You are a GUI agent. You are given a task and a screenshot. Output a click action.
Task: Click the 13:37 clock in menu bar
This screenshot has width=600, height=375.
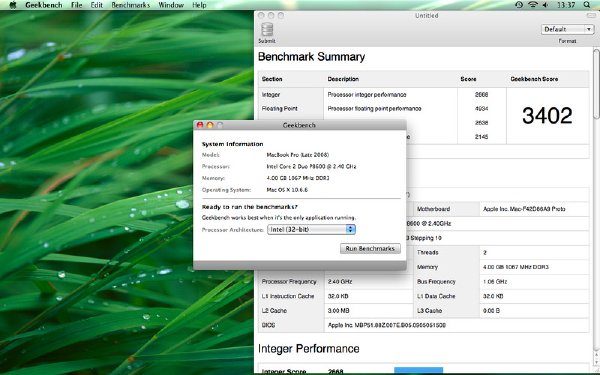pos(566,5)
